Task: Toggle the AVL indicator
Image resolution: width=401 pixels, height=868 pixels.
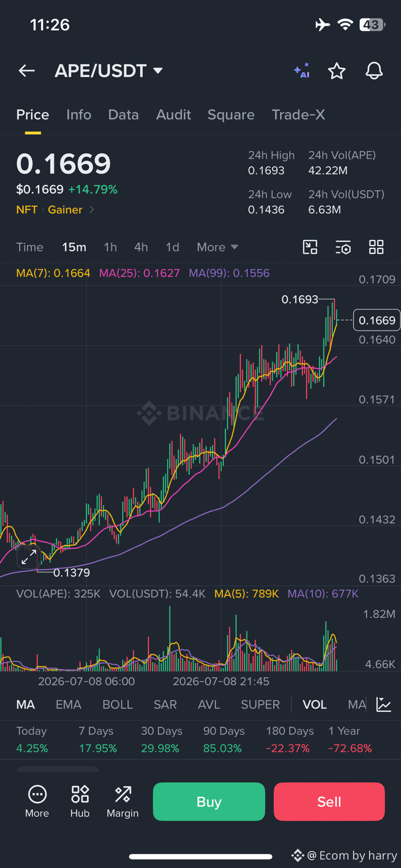Action: point(209,704)
